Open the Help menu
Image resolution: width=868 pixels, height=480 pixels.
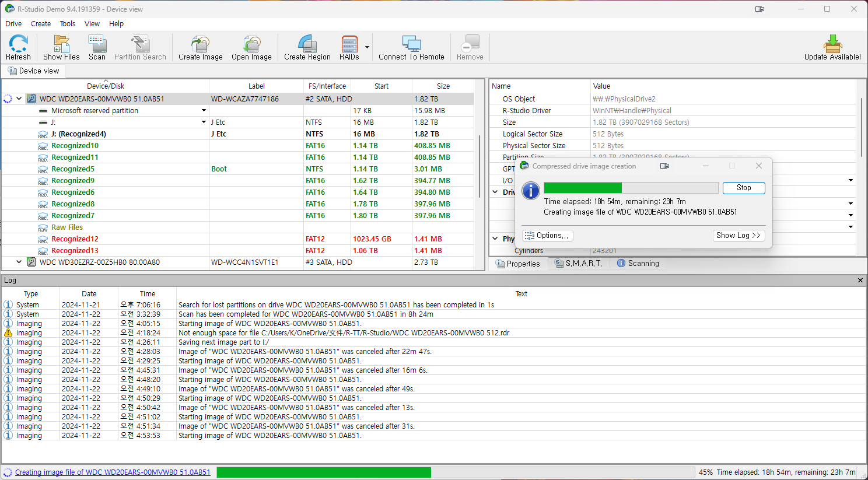(x=116, y=24)
